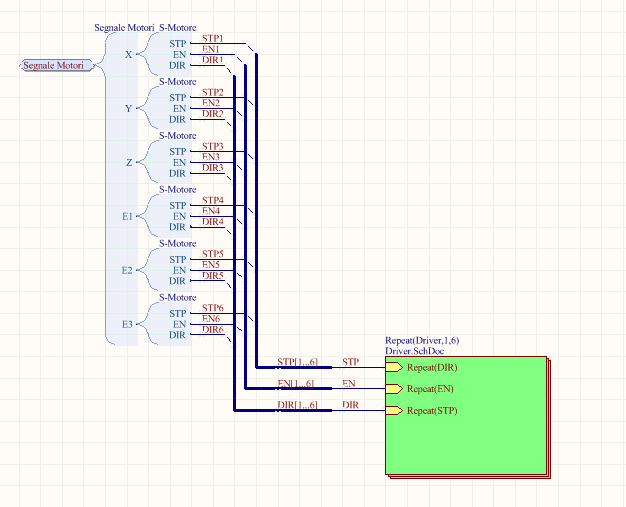Screen dimensions: 626x507
Task: Click the Y harness entry label
Action: coord(128,108)
